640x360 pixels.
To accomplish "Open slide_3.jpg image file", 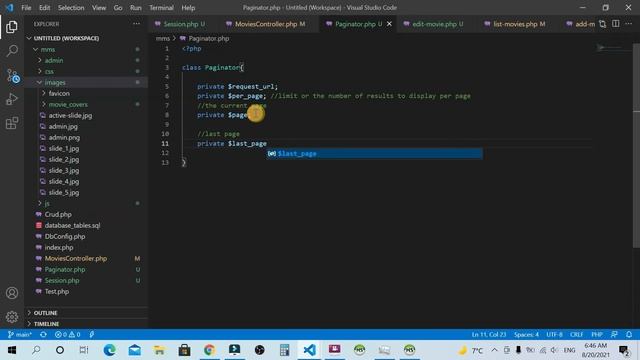I will (x=64, y=171).
